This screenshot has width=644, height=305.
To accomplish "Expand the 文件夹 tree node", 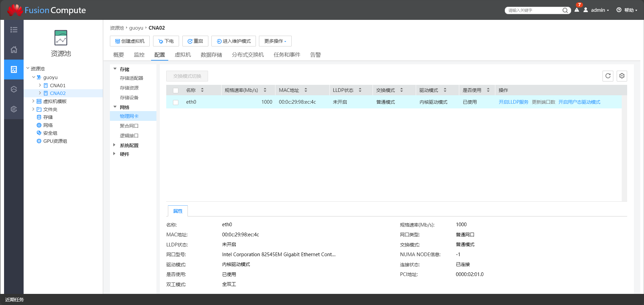I will 33,109.
